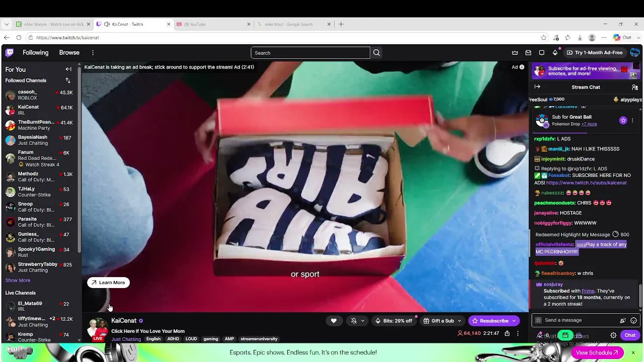Open notification bell dropdown
Screen dimensions: 644x362
[357, 321]
